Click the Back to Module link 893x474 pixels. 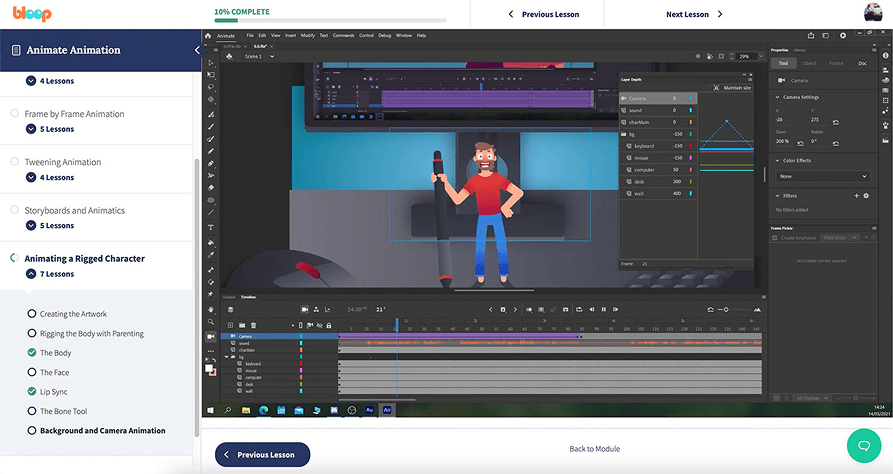pyautogui.click(x=594, y=449)
